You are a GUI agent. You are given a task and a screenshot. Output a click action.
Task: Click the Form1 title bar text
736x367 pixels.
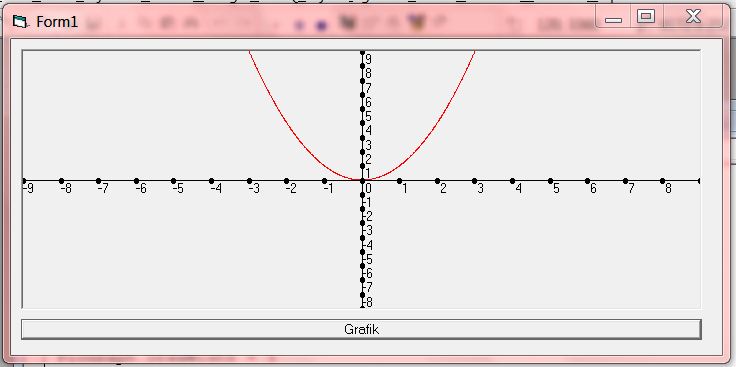point(57,22)
